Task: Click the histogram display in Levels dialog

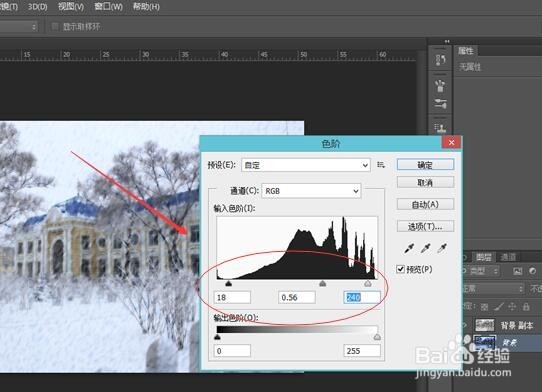Action: (297, 248)
